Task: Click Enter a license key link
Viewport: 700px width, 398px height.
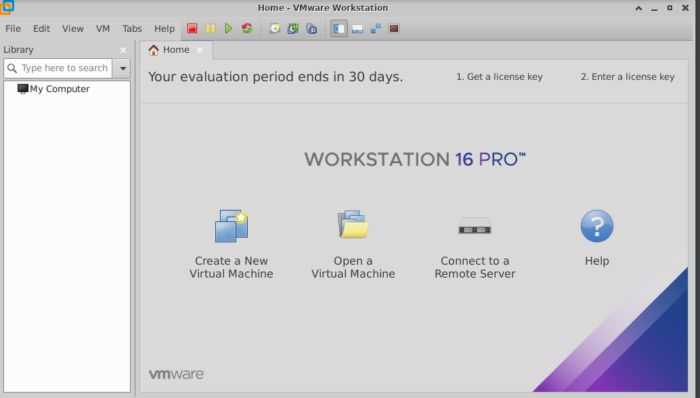Action: click(627, 77)
